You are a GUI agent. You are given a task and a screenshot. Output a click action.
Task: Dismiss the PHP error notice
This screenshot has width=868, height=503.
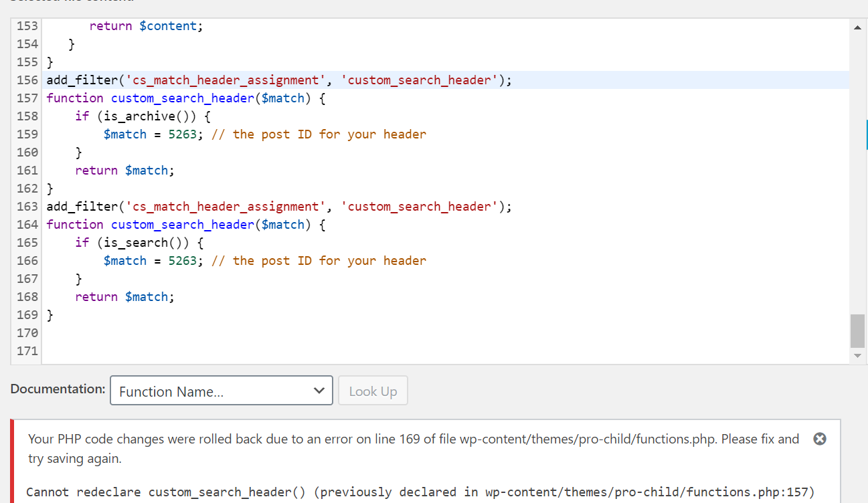[x=819, y=439]
